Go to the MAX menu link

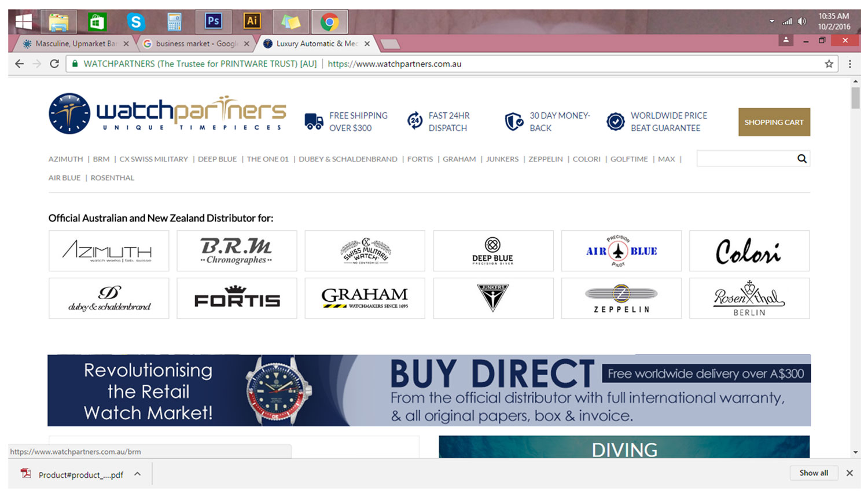coord(666,159)
